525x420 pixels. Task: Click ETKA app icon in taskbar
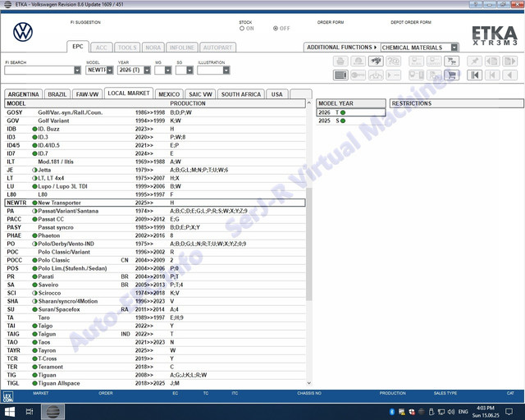(x=52, y=412)
